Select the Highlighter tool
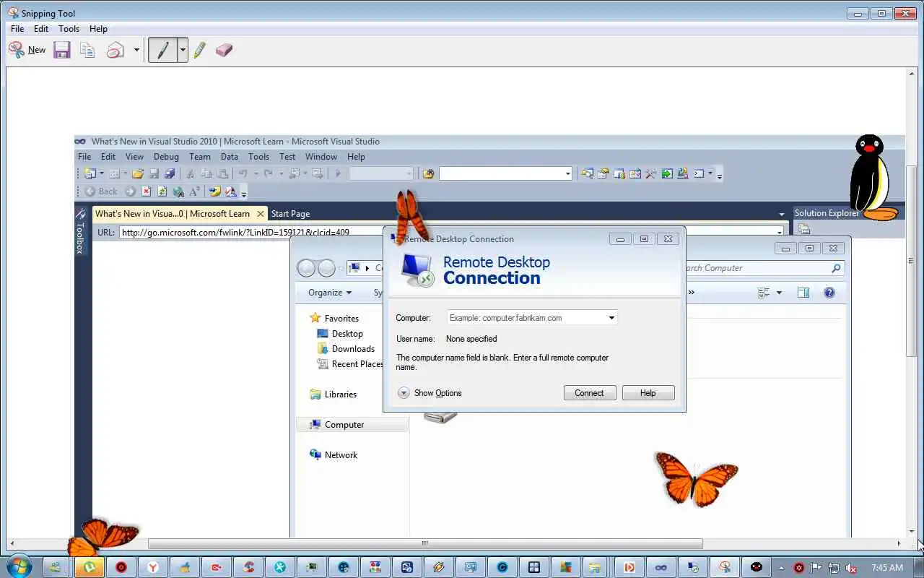 (200, 50)
